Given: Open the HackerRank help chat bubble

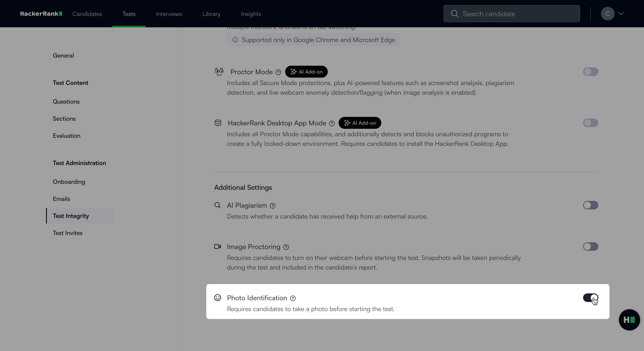Looking at the screenshot, I should tap(629, 320).
